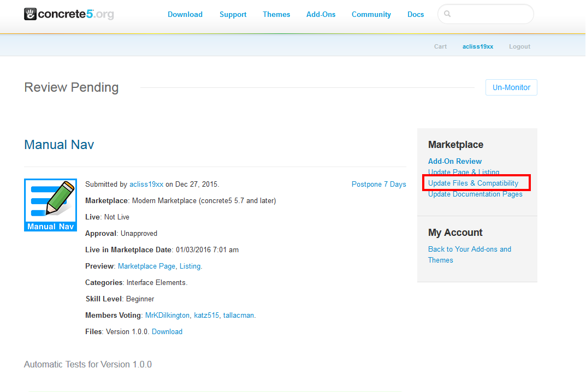Screen dimensions: 586x392
Task: Click the My Account sidebar heading
Action: [x=455, y=233]
